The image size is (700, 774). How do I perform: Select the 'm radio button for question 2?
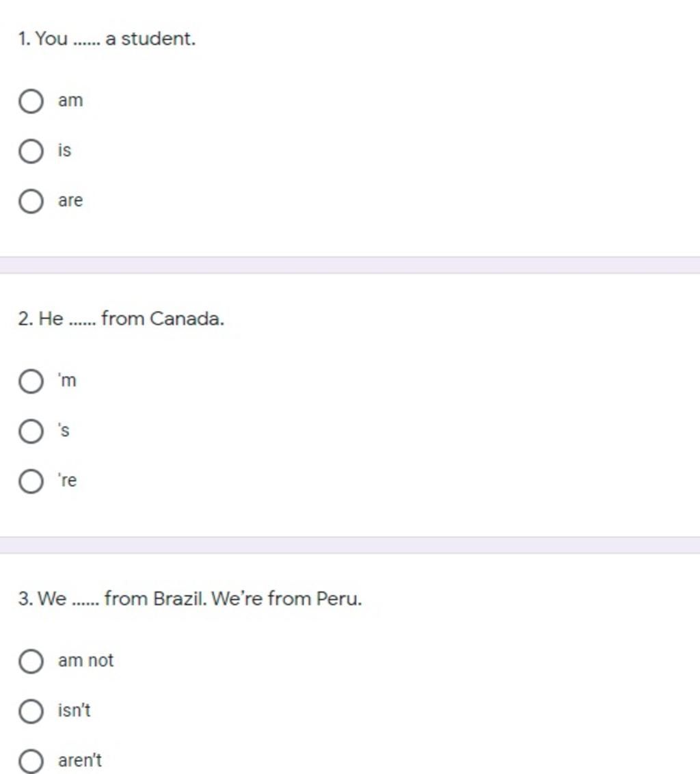click(31, 382)
